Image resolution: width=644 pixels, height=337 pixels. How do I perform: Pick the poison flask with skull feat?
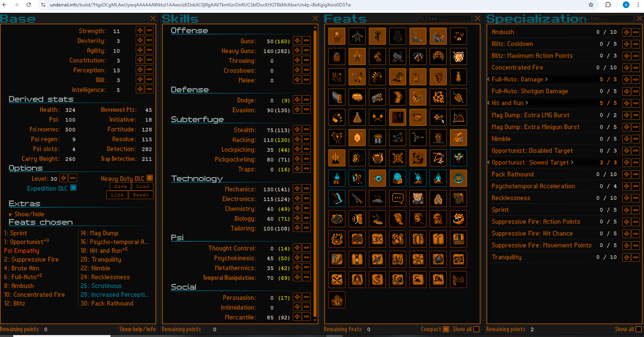357,118
